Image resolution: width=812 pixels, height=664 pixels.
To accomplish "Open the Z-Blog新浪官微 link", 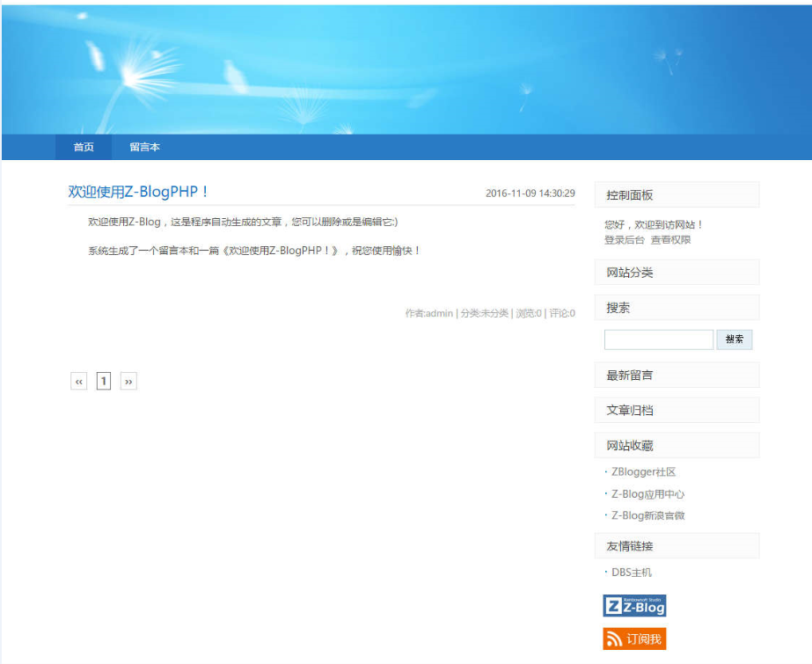I will (647, 515).
